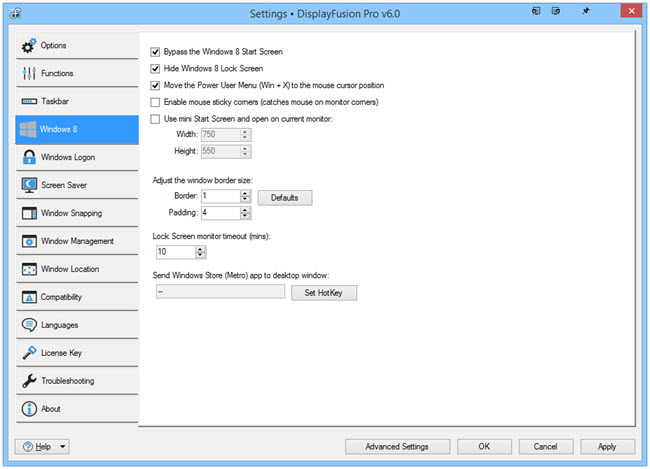Open the Troubleshooting tab

[x=77, y=381]
